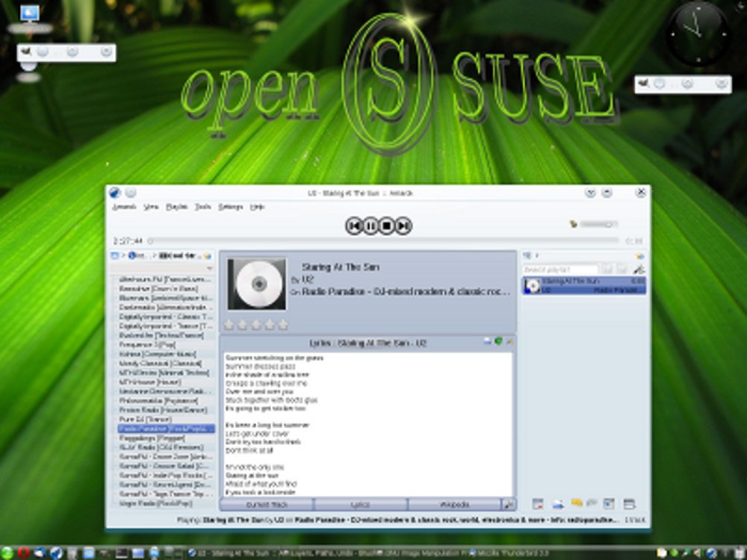The height and width of the screenshot is (560, 747).
Task: Expand the browser filter dropdown arrow
Action: tap(209, 269)
